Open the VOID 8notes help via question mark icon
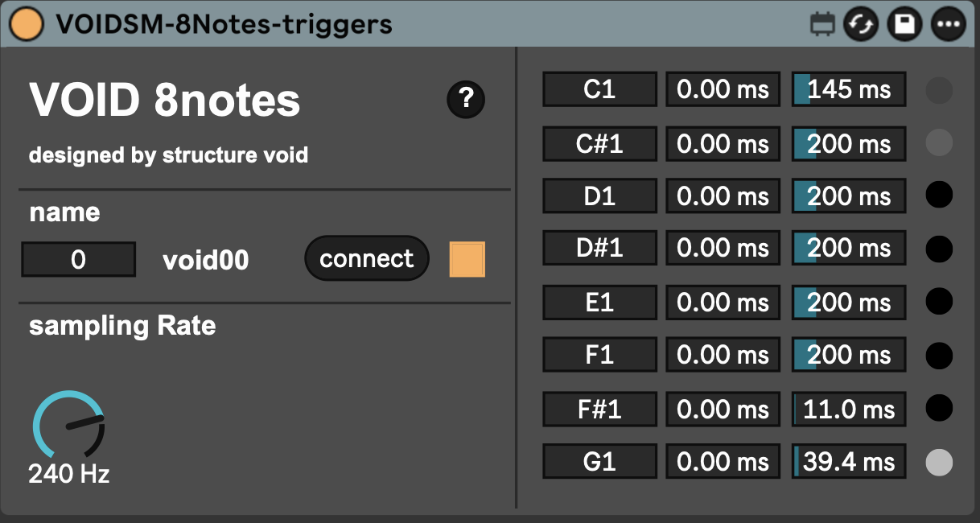The image size is (980, 523). tap(465, 99)
